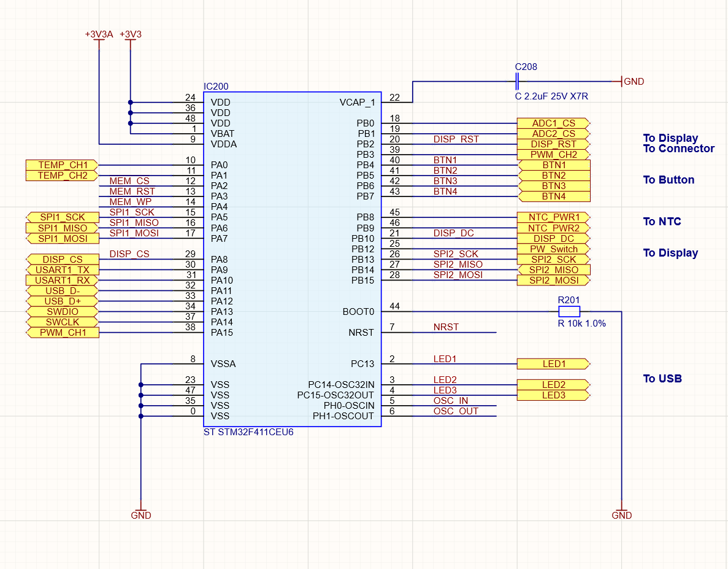Click the SPI1_SCK port on left
The height and width of the screenshot is (569, 728).
tap(62, 217)
